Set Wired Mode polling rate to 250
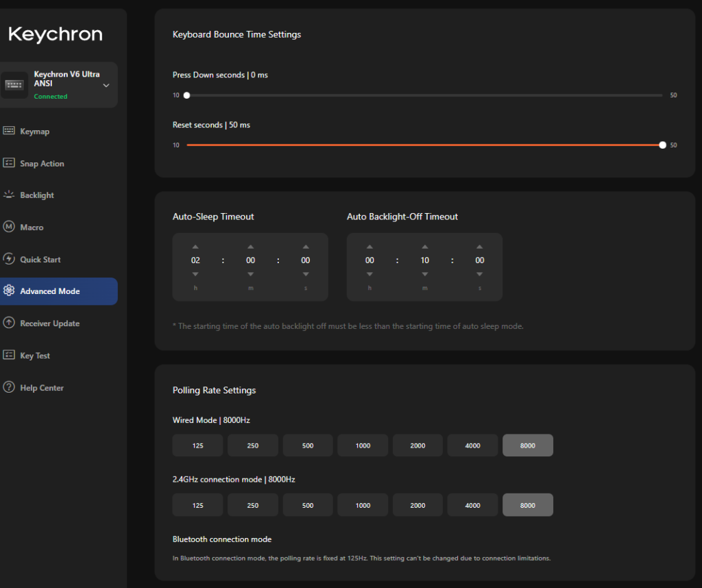The height and width of the screenshot is (588, 702). 252,445
